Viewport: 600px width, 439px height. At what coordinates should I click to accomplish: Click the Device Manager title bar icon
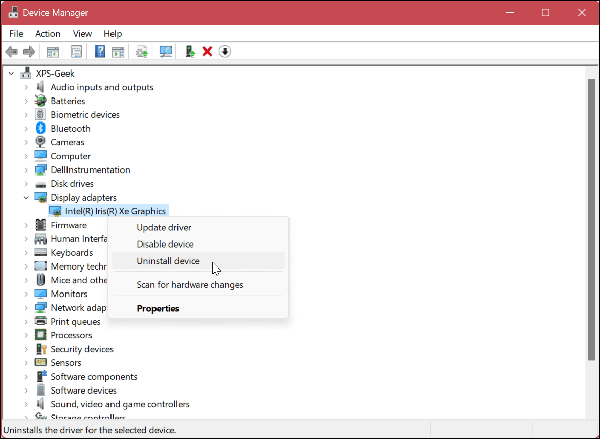click(13, 12)
